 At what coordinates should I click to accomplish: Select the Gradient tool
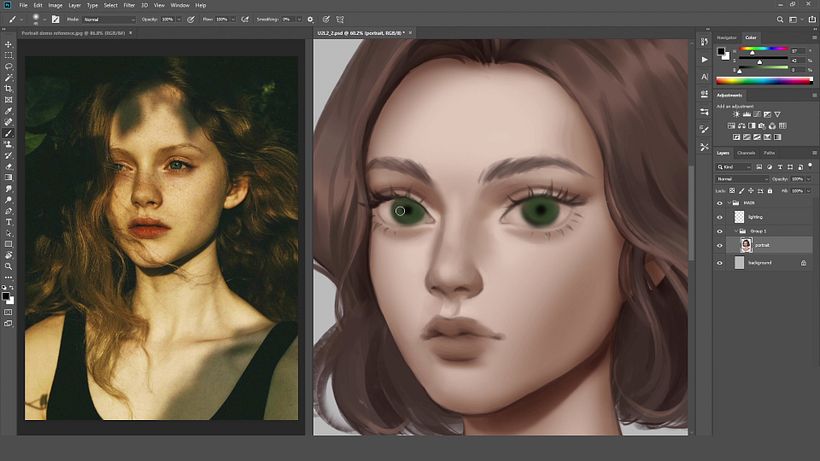(x=8, y=177)
